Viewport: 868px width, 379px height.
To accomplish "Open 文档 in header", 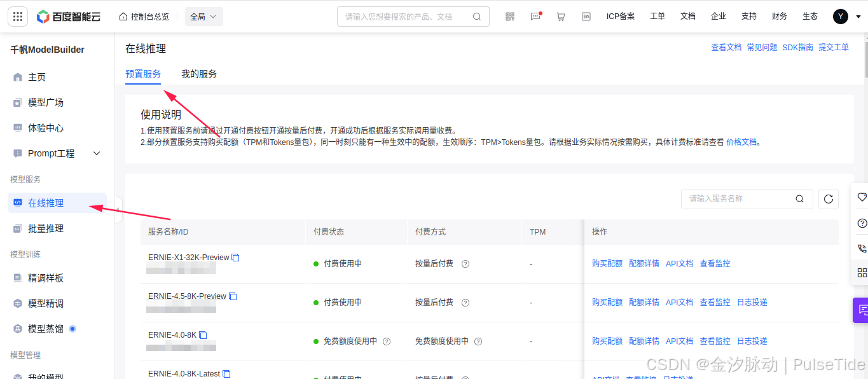I will click(688, 17).
